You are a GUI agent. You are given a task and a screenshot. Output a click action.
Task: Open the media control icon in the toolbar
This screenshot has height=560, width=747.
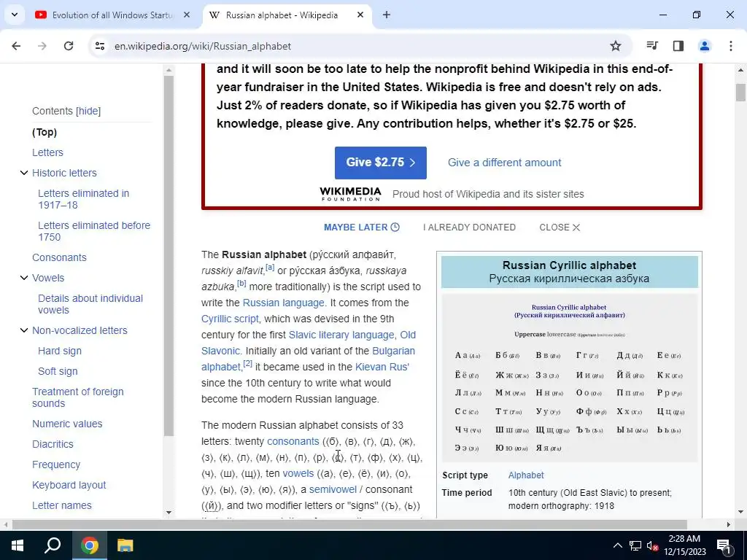coord(652,46)
